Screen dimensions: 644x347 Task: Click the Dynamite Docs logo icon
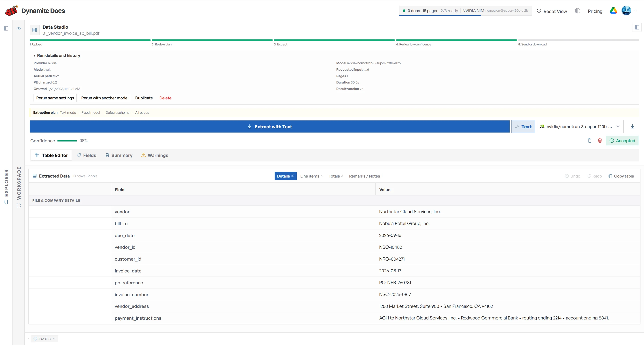[x=11, y=11]
